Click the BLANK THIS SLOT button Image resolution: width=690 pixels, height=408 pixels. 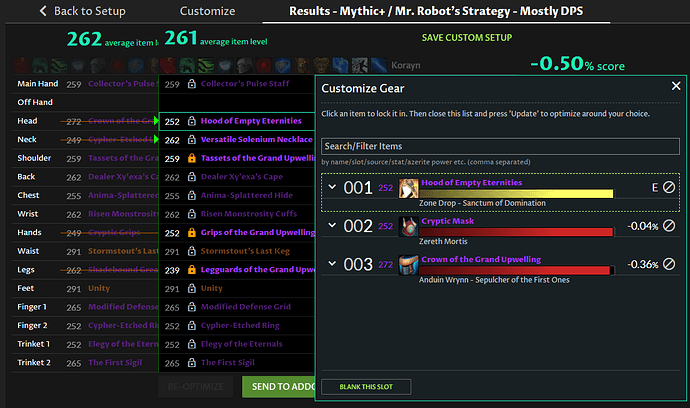[x=366, y=387]
